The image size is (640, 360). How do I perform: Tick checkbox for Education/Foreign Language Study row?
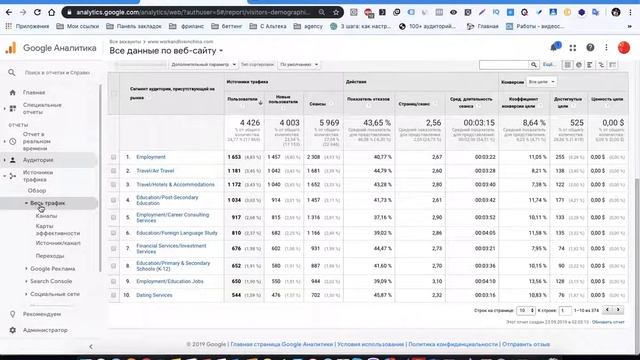[x=113, y=233]
